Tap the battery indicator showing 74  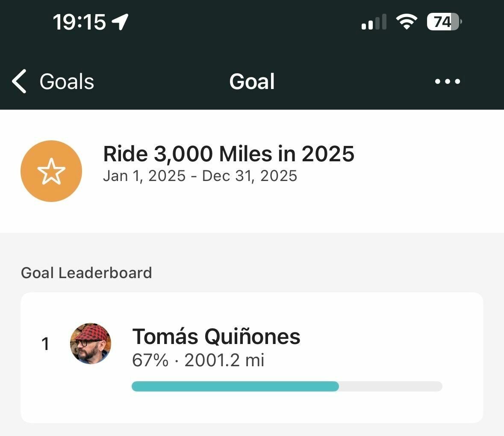444,21
